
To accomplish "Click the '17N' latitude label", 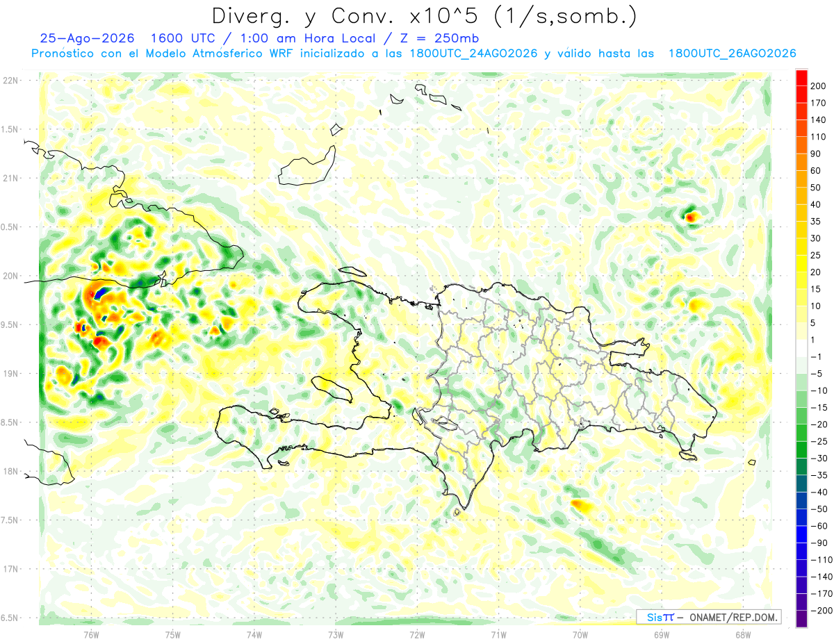I will click(x=10, y=569).
